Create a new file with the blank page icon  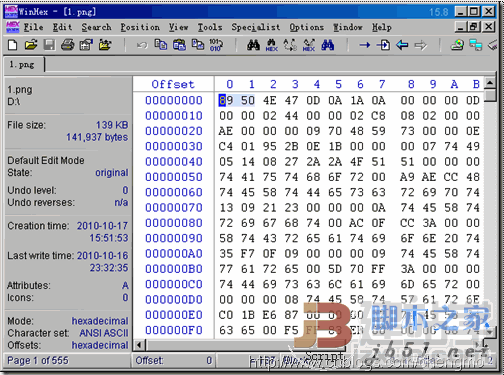click(x=13, y=44)
